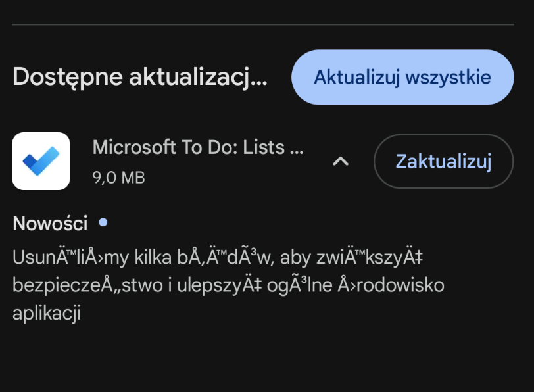Click the blue checkmark logo
534x392 pixels.
(41, 161)
